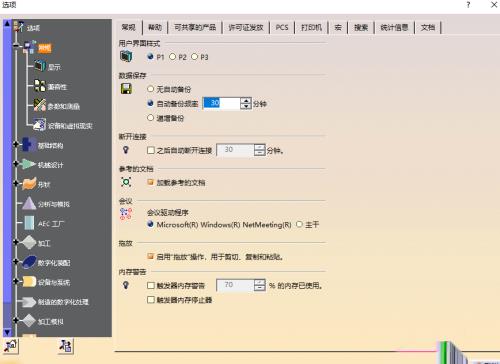Click the conference section network icon
Image resolution: width=500 pixels, height=364 pixels.
point(126,214)
